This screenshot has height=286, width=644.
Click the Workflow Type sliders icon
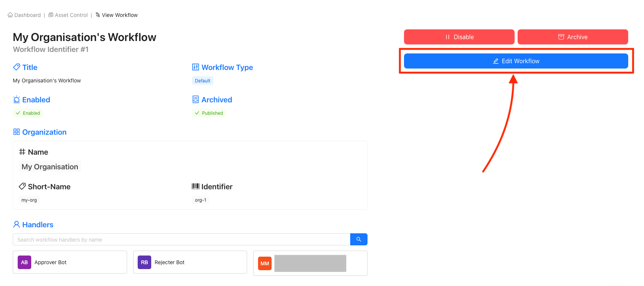196,67
